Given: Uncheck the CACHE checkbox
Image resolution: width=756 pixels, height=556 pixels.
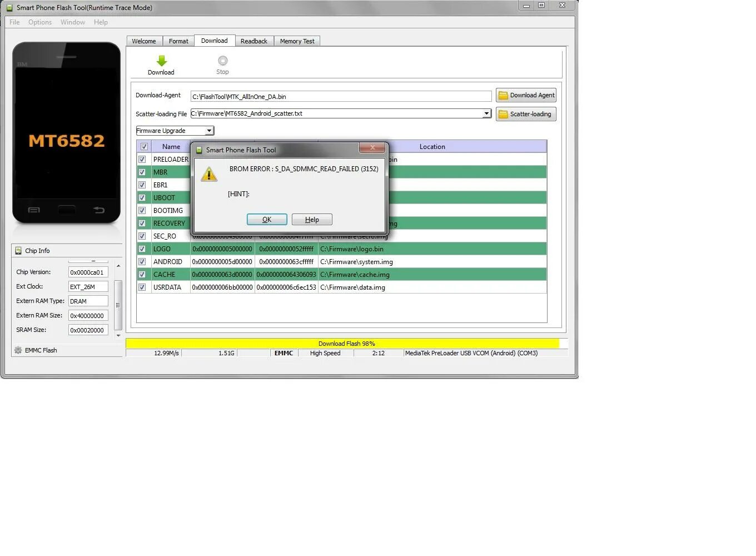Looking at the screenshot, I should tap(142, 275).
